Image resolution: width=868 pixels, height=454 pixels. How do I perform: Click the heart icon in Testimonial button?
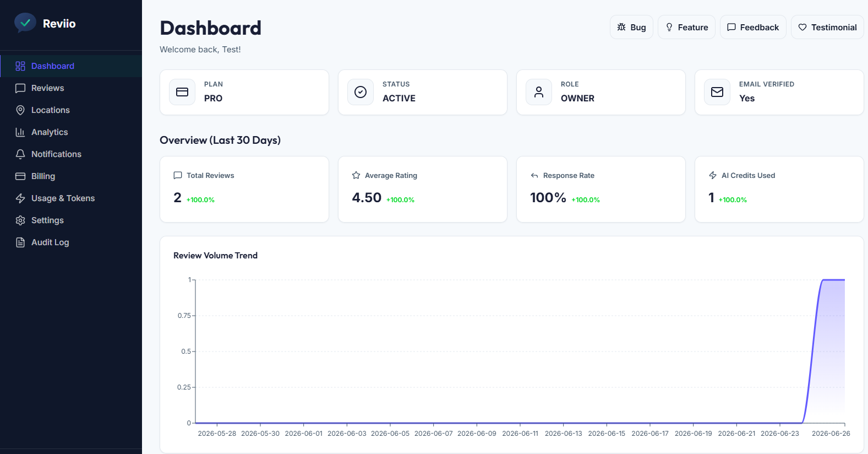point(803,27)
